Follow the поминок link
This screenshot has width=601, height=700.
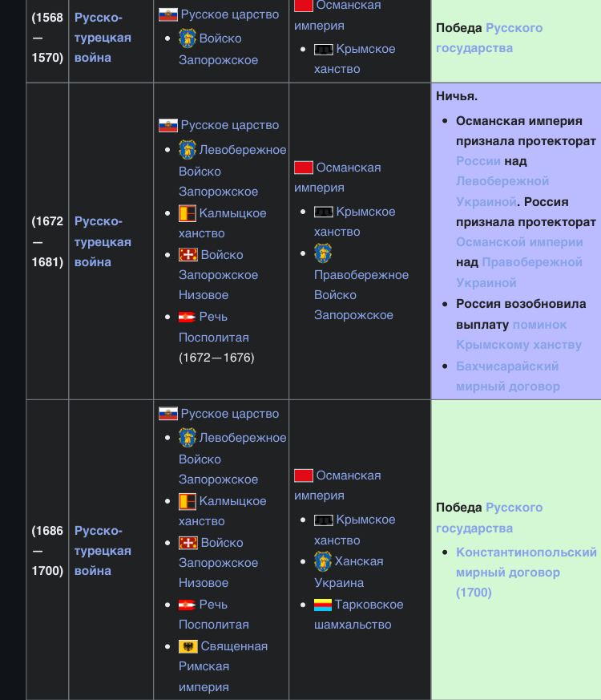coord(539,325)
